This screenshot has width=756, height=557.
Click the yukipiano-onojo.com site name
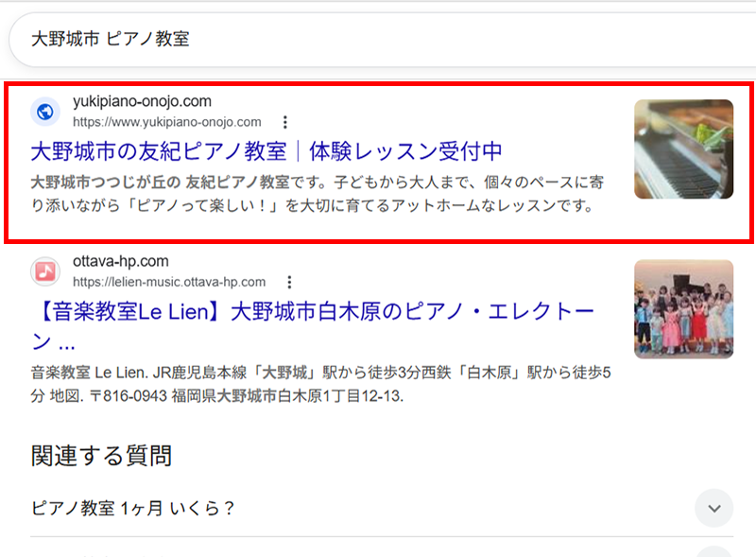143,101
